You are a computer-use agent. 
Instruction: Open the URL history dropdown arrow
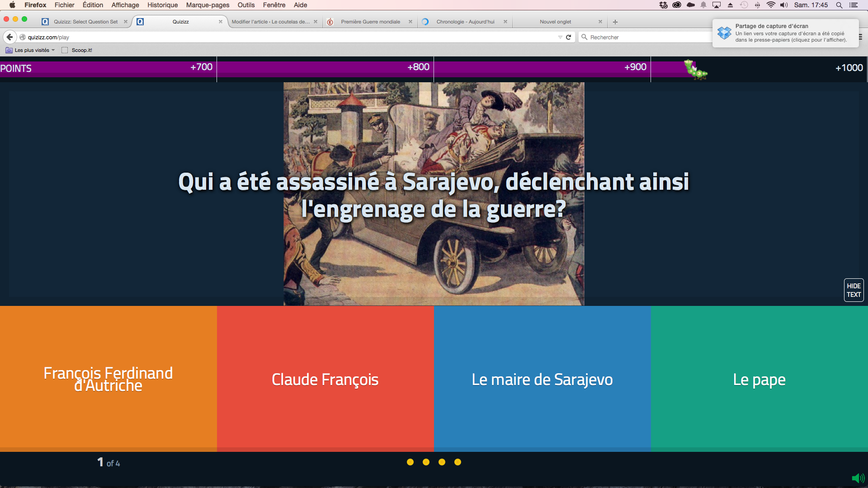(x=560, y=37)
